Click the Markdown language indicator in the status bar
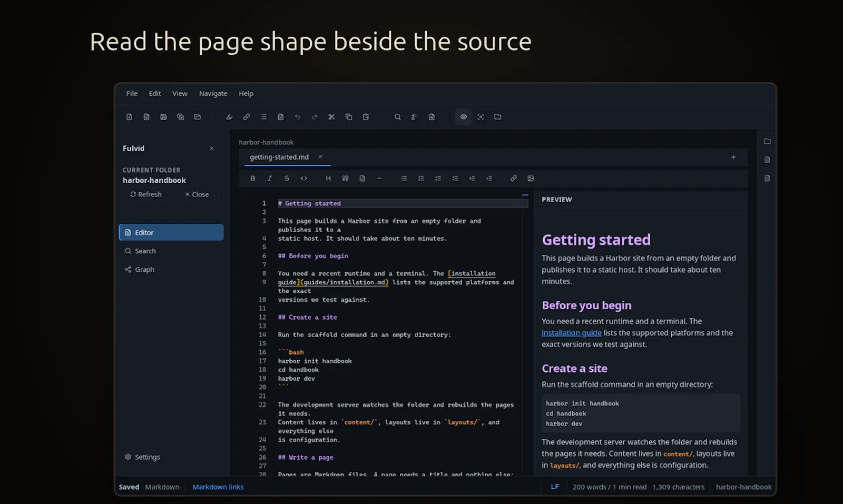 coord(162,487)
